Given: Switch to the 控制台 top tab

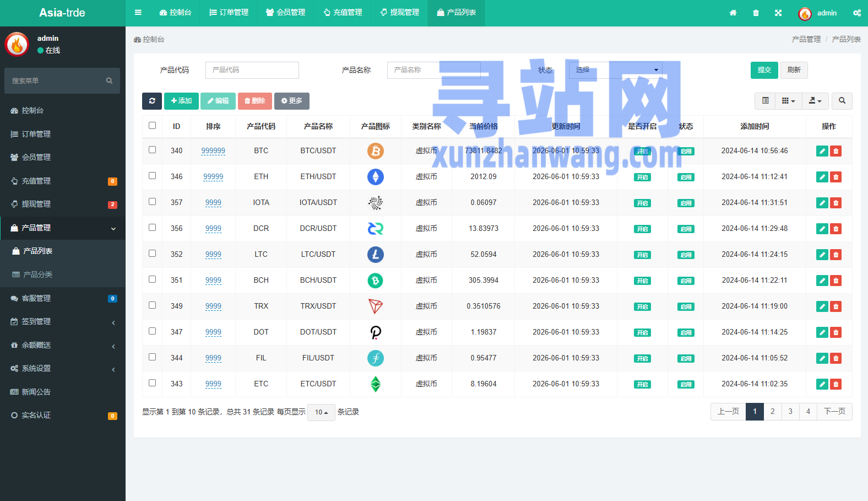Looking at the screenshot, I should pos(175,13).
